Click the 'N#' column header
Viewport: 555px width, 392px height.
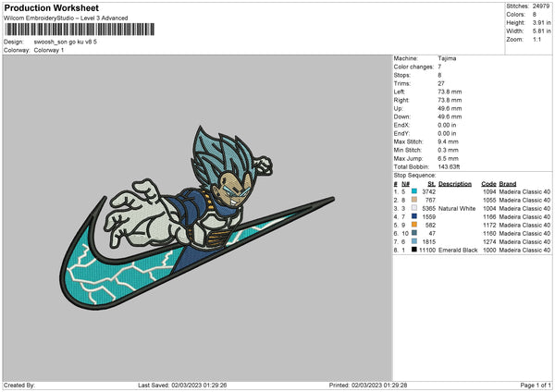(x=406, y=184)
